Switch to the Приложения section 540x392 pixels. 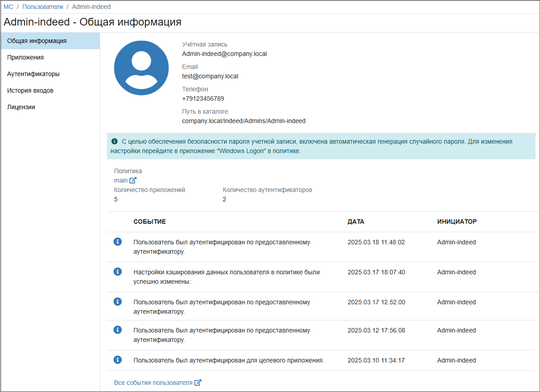(26, 57)
